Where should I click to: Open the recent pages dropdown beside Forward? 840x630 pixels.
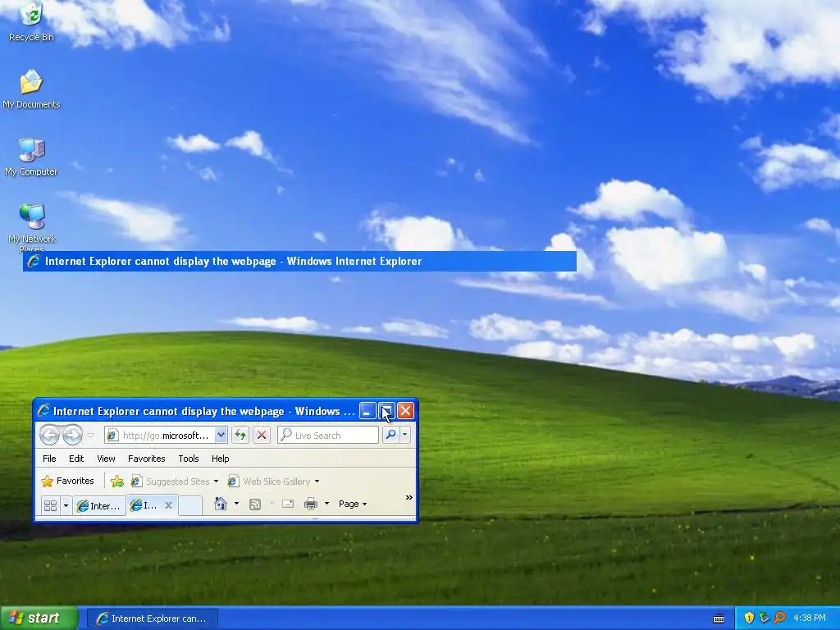click(x=90, y=435)
